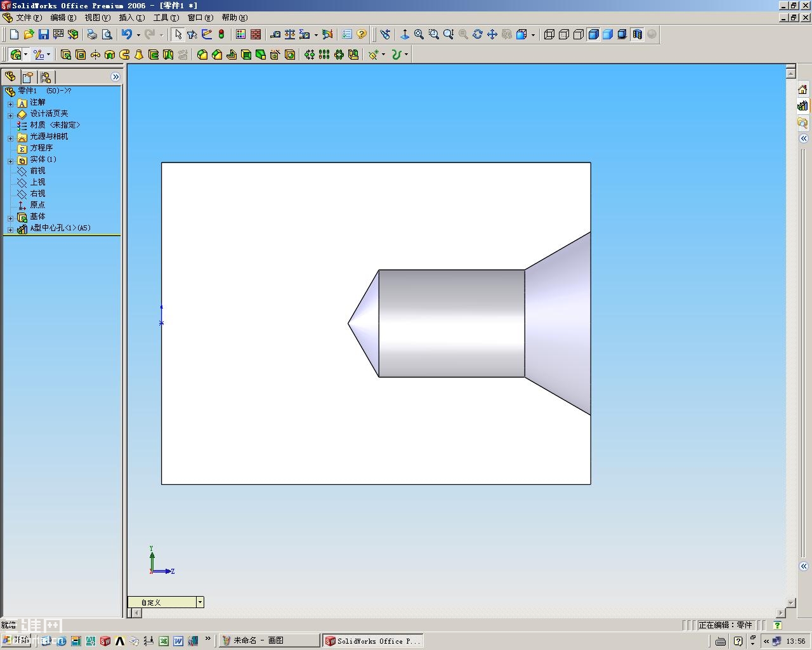Collapse the panel with the double-chevron button
The height and width of the screenshot is (650, 812).
[115, 77]
